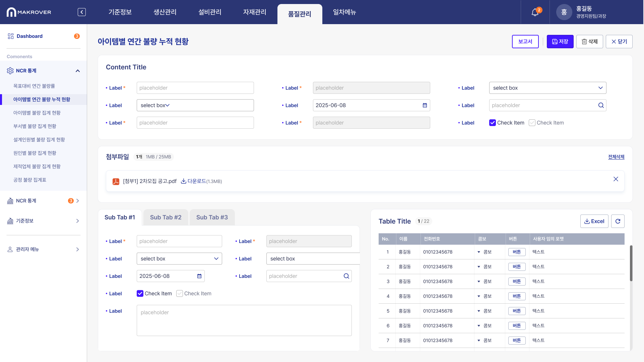This screenshot has width=644, height=362.
Task: Uncheck the checked Check Item in Content Title
Action: [x=492, y=123]
